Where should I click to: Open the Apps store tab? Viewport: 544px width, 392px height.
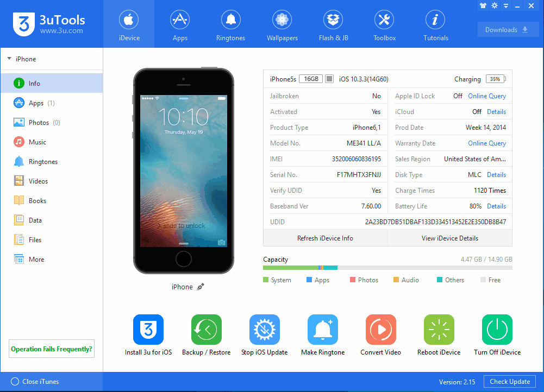point(180,20)
